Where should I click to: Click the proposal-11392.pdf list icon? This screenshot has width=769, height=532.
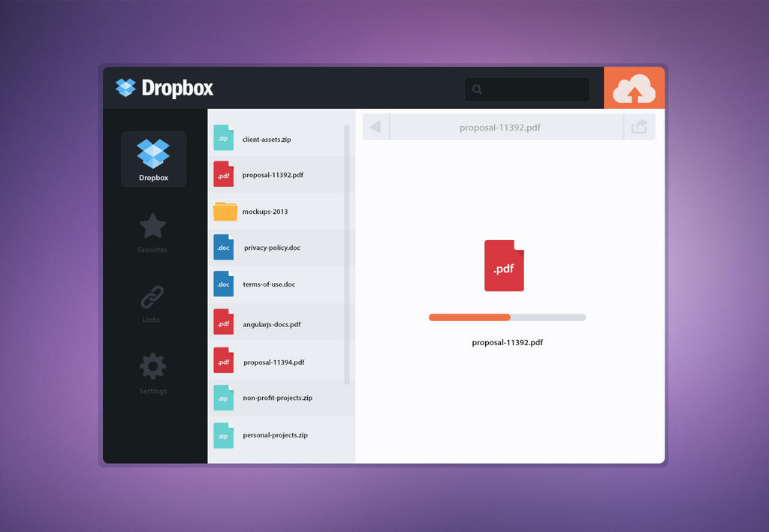tap(224, 174)
